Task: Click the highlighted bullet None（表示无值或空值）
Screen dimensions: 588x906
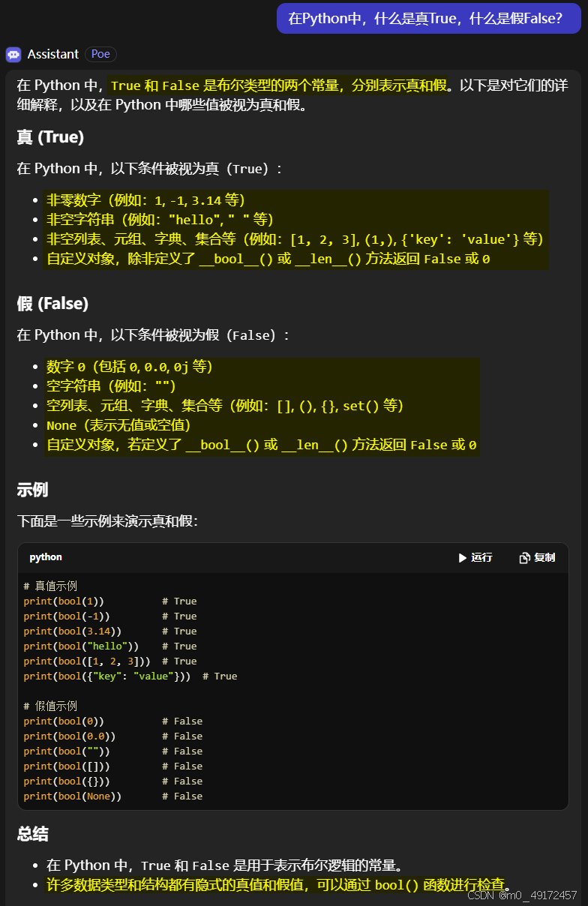Action: point(121,424)
